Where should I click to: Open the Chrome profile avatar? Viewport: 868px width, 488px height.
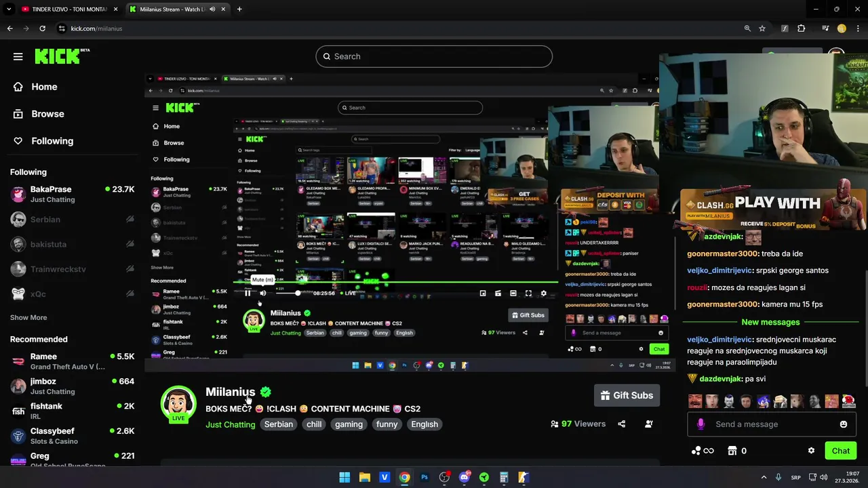click(x=842, y=28)
